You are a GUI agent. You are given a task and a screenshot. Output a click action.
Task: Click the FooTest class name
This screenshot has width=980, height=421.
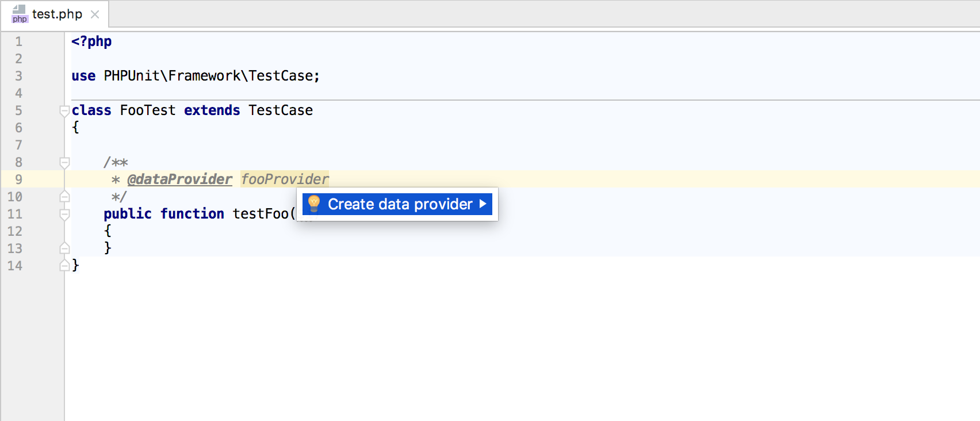point(148,110)
